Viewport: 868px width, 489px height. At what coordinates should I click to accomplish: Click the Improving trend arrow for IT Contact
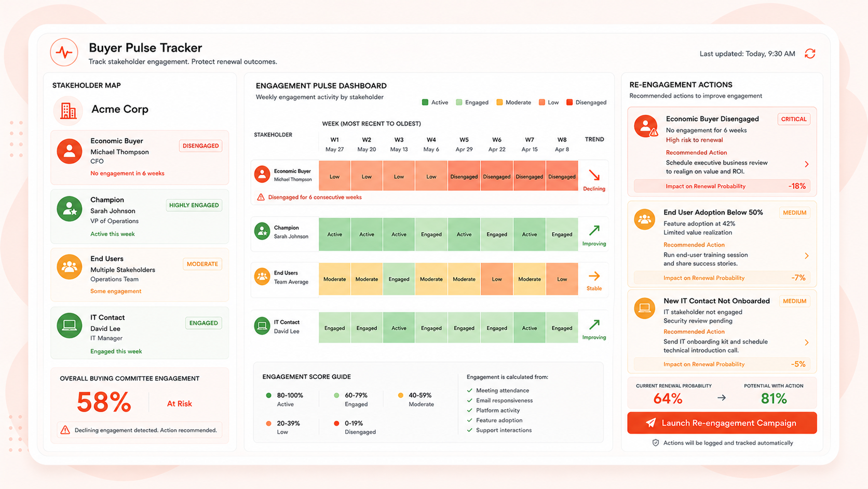pyautogui.click(x=594, y=325)
